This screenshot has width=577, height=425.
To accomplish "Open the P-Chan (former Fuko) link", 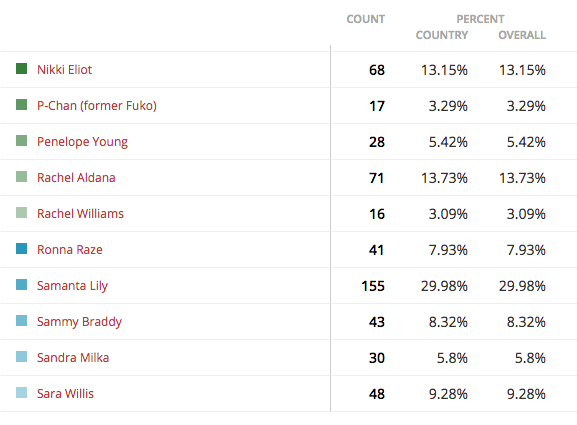I will coord(97,106).
